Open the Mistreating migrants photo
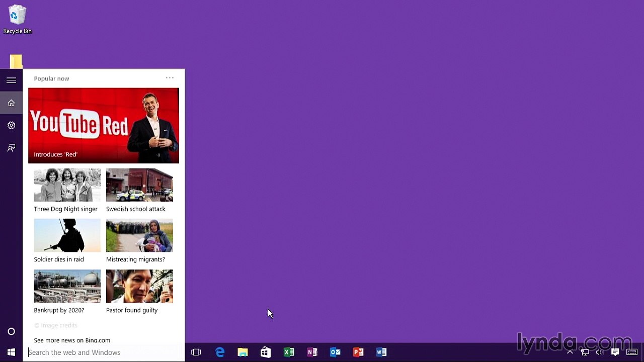 coord(139,235)
